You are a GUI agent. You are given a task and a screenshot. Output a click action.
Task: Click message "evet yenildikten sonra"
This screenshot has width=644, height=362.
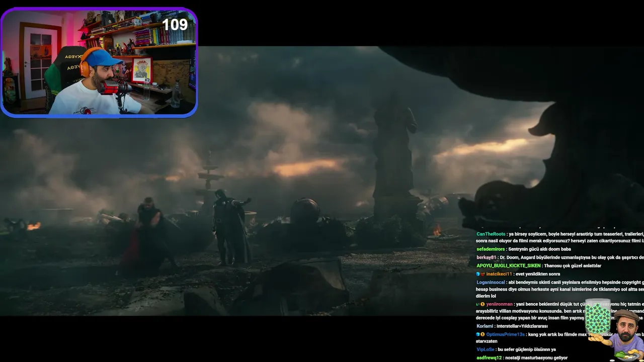point(538,274)
